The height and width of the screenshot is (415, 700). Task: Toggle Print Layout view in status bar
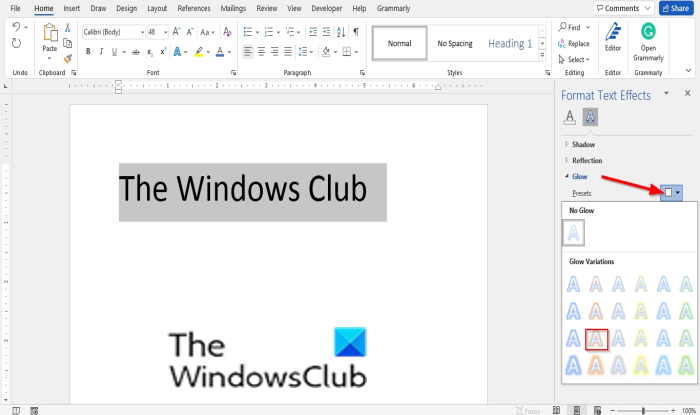pos(577,410)
